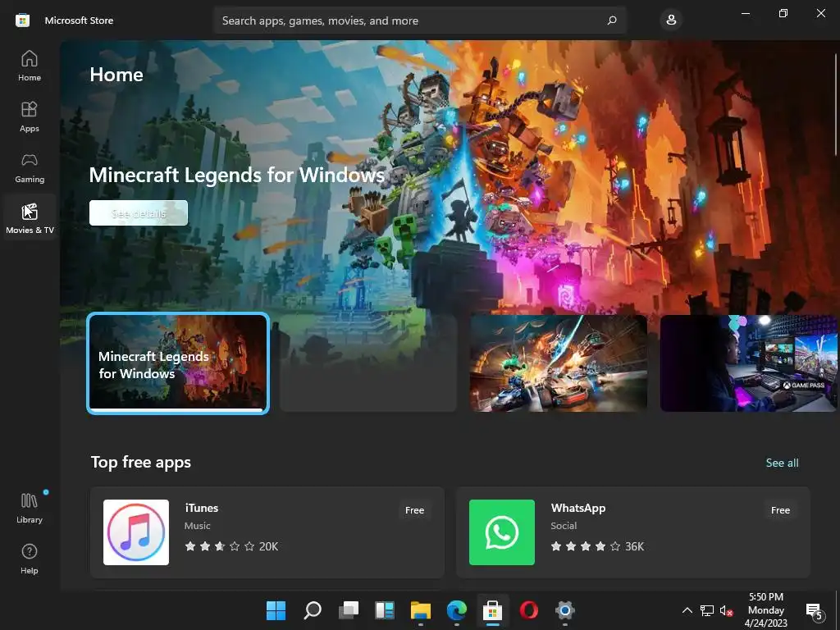Click the Free button for WhatsApp
Image resolution: width=840 pixels, height=630 pixels.
pos(781,510)
